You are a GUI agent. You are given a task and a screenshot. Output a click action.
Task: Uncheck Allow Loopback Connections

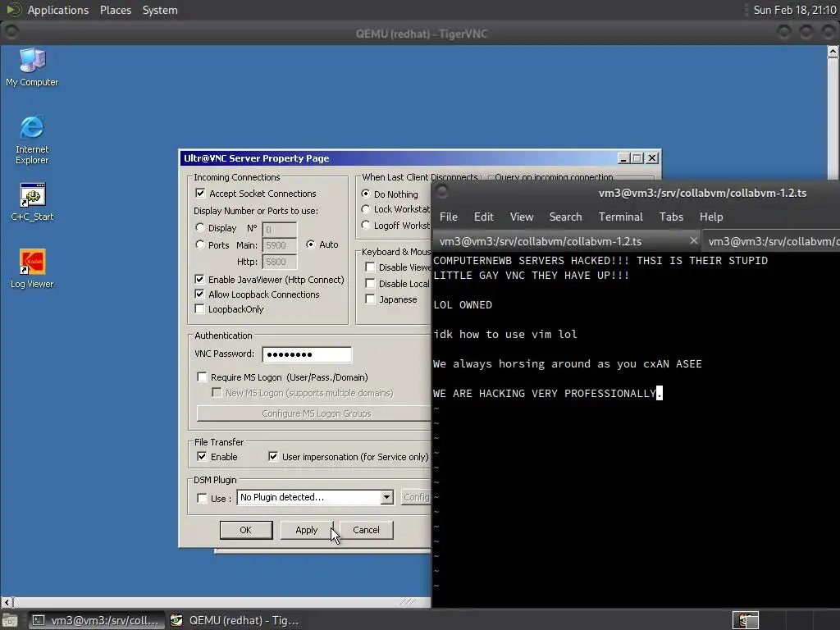click(x=199, y=294)
